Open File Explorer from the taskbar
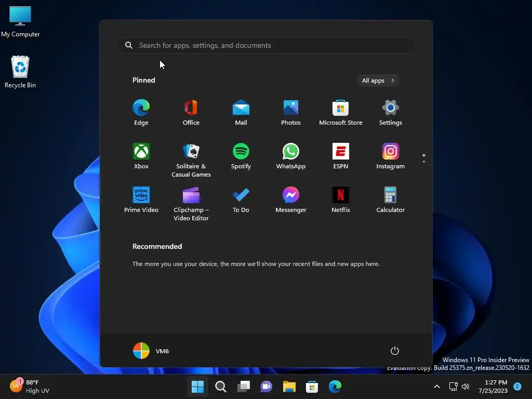532x399 pixels. click(289, 387)
